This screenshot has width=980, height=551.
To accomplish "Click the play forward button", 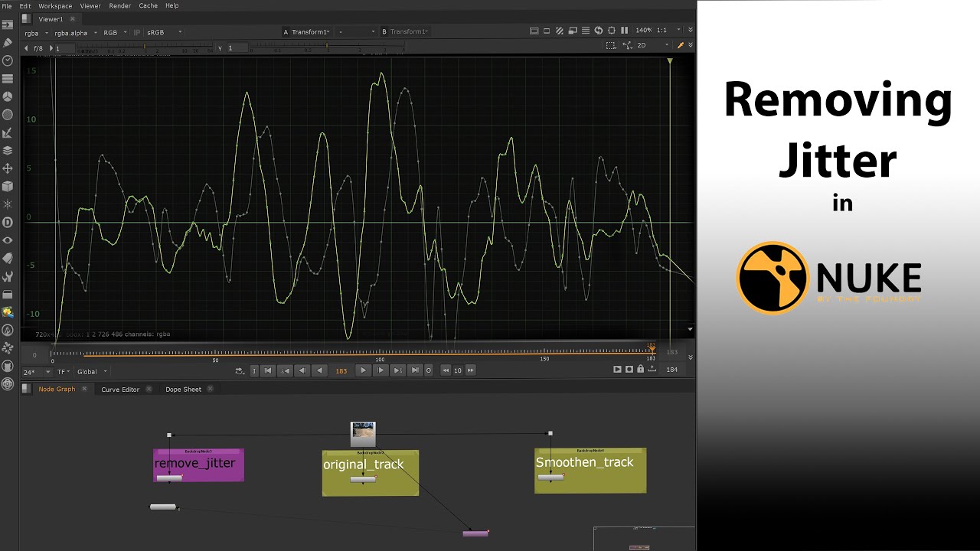I will 364,370.
